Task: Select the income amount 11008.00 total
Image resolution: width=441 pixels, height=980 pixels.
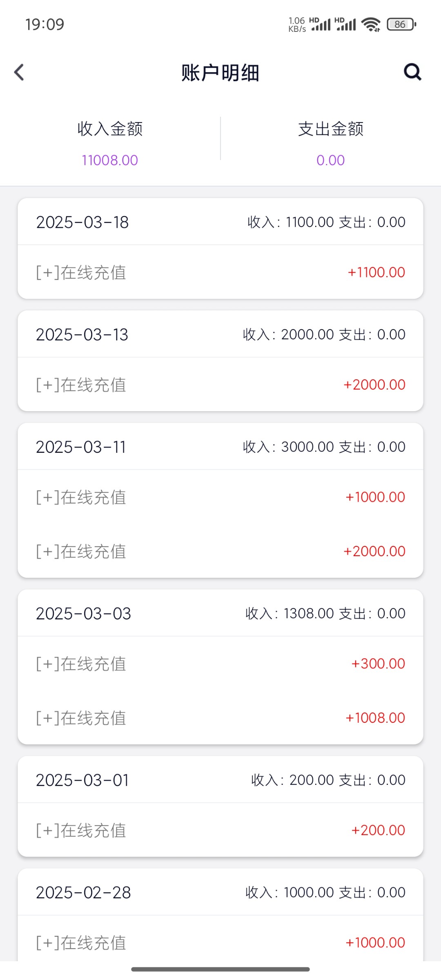Action: tap(110, 160)
